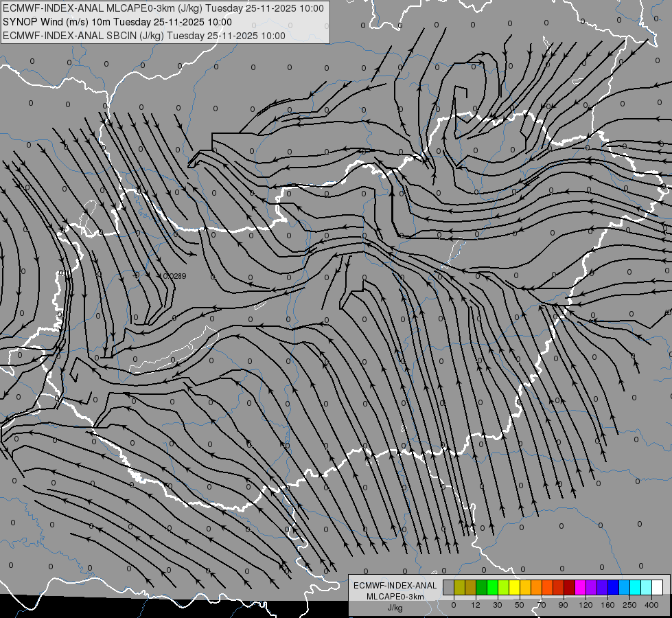Image resolution: width=672 pixels, height=618 pixels.
Task: Click the legend value 12
Action: 476,605
